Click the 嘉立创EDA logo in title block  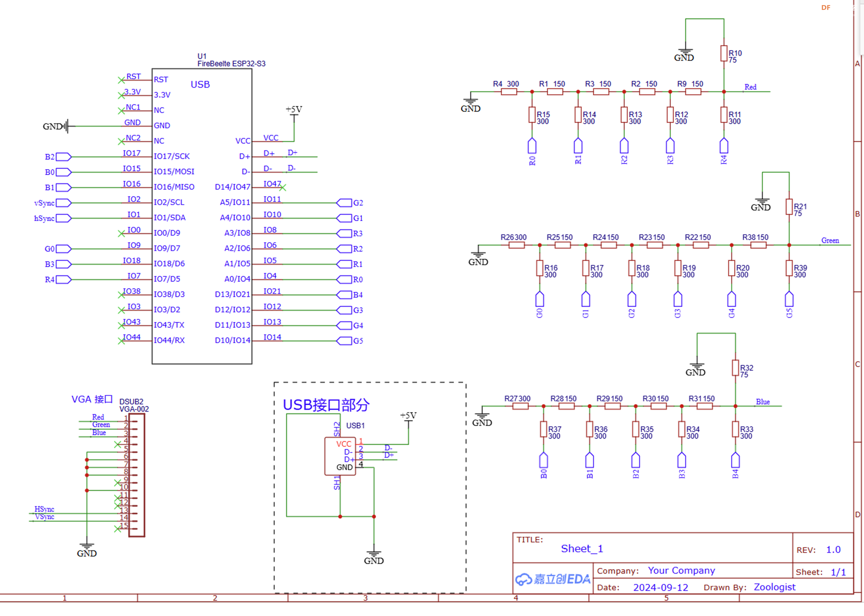552,579
